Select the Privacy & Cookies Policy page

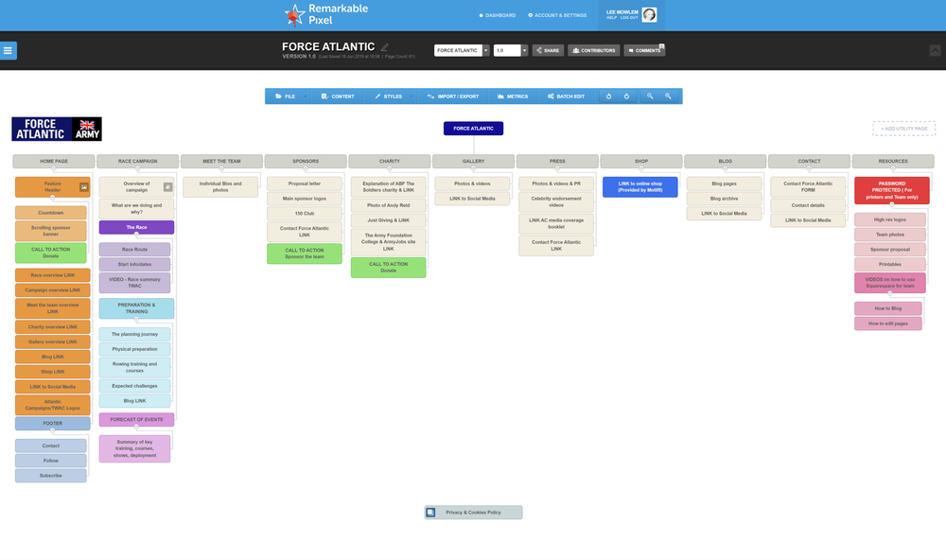[x=474, y=513]
